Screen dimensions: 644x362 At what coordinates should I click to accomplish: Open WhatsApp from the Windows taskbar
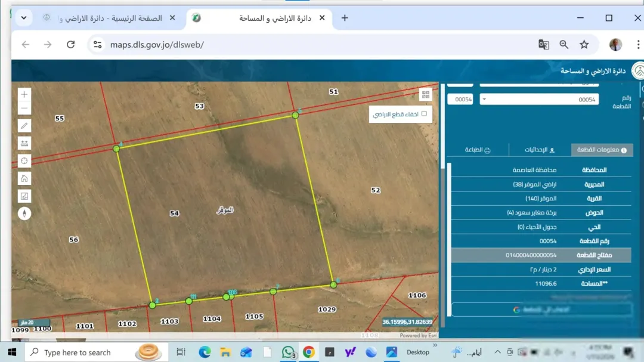(x=289, y=352)
